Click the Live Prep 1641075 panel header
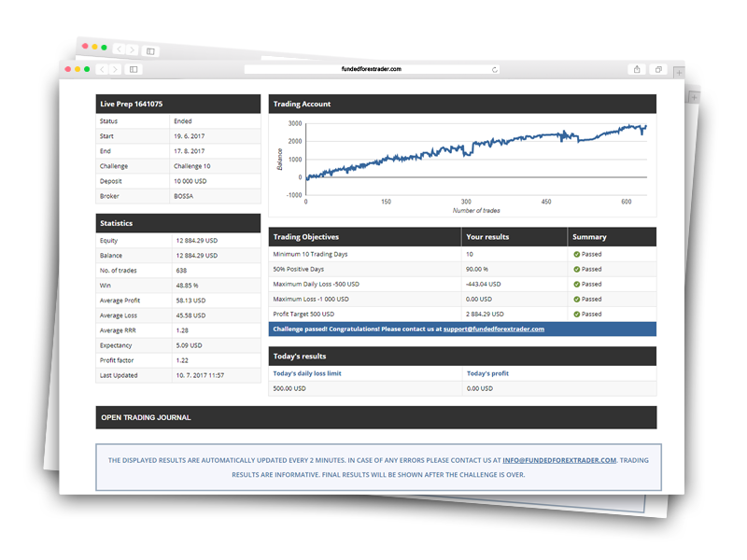The width and height of the screenshot is (747, 560). pos(178,104)
